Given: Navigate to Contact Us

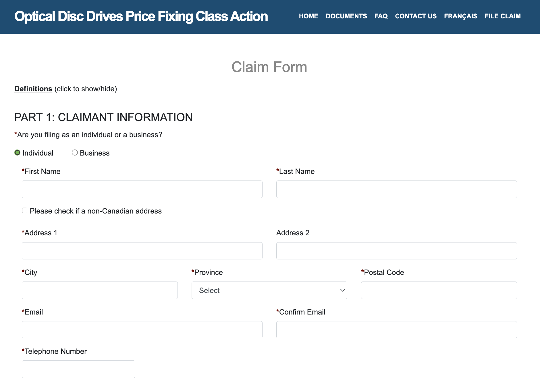Looking at the screenshot, I should [x=416, y=16].
